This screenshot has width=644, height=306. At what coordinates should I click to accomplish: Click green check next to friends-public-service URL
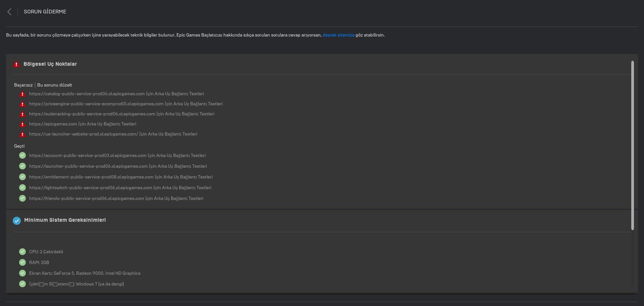pos(22,198)
